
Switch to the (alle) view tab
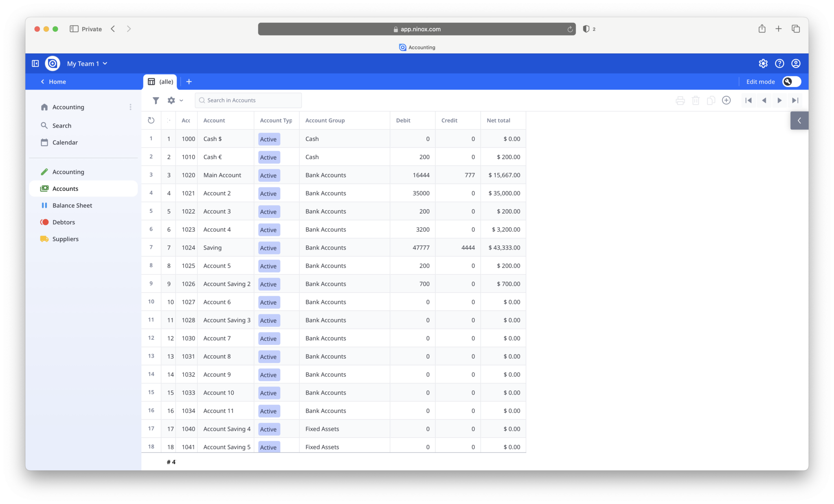[x=160, y=81]
